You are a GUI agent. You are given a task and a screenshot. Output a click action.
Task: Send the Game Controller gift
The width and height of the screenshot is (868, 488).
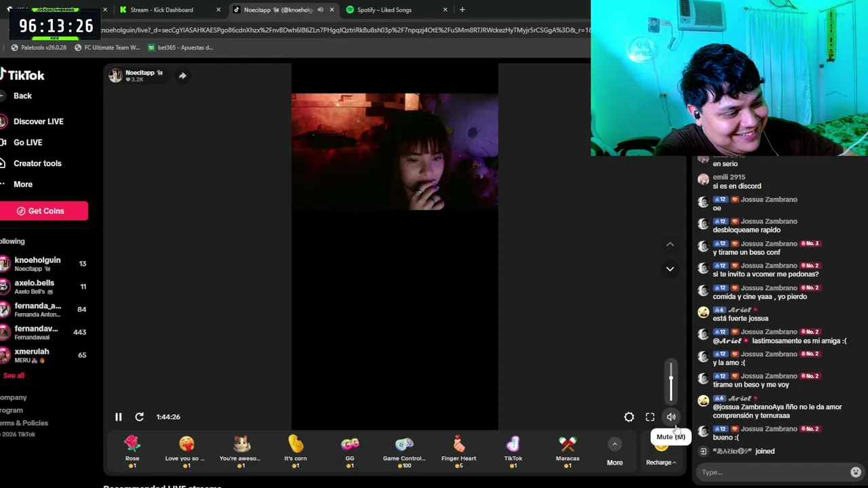click(x=404, y=451)
